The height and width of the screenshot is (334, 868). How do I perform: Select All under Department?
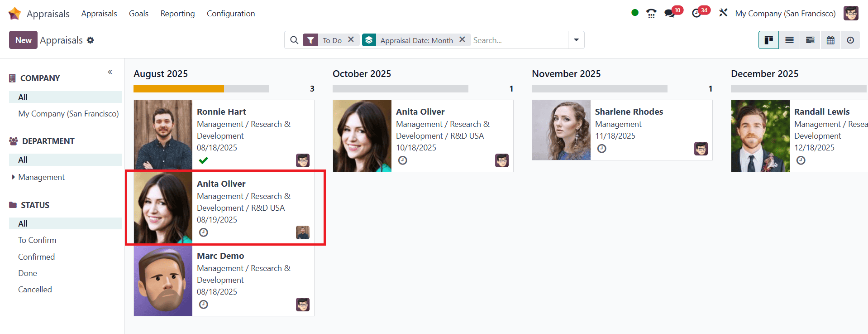tap(65, 160)
